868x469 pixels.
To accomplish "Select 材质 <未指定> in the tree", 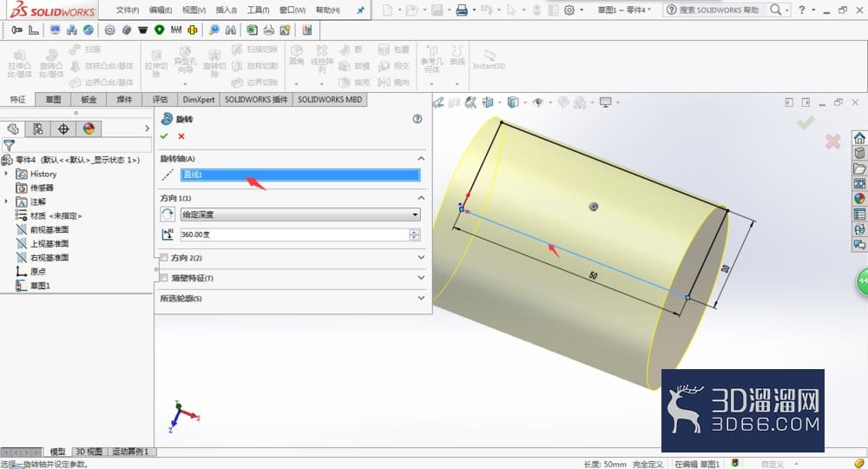I will coord(56,216).
